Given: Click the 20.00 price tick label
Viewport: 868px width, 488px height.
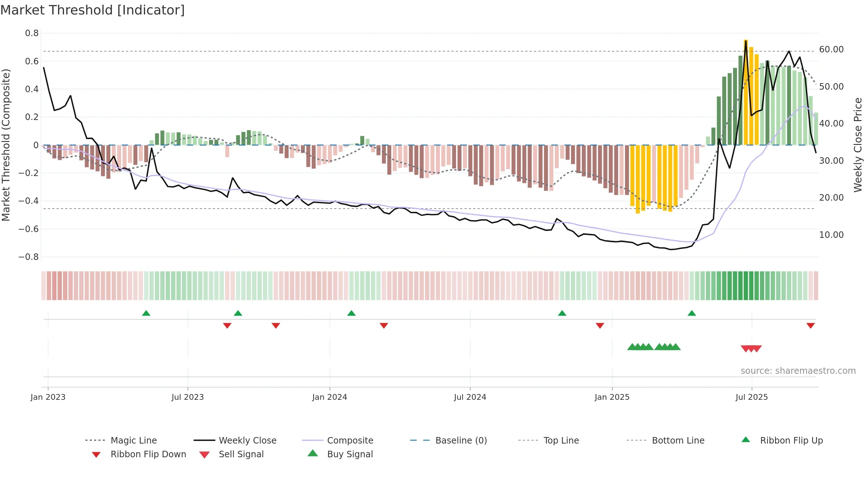Looking at the screenshot, I should (x=831, y=198).
